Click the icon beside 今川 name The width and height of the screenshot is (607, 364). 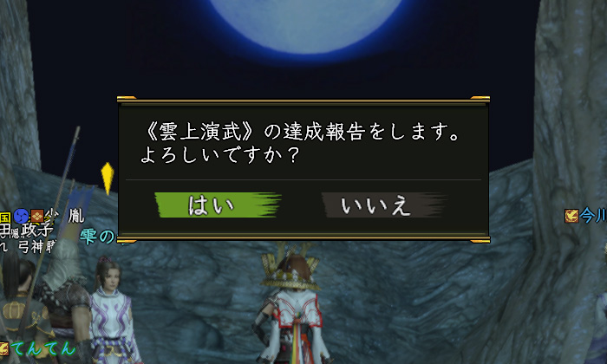coord(571,216)
